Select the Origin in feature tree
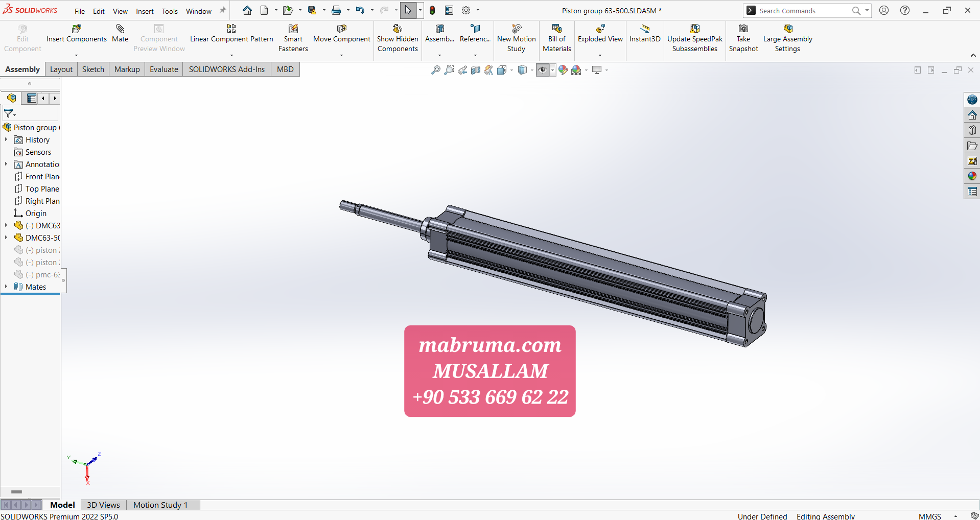 pyautogui.click(x=31, y=213)
